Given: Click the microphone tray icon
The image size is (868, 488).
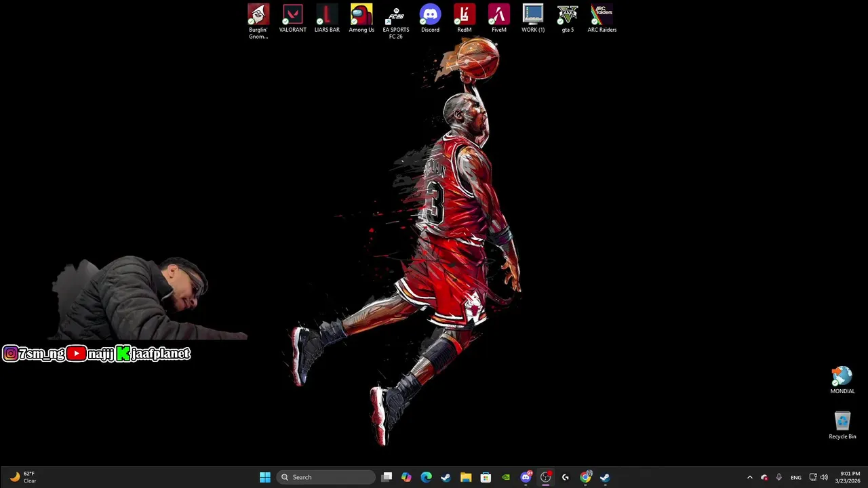Looking at the screenshot, I should click(778, 477).
